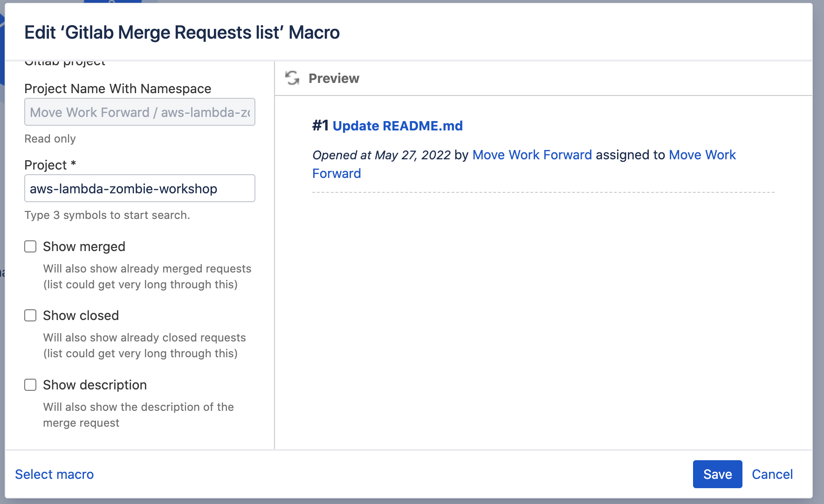Click the 'Opened at May 27, 2022' text
824x504 pixels.
[x=381, y=155]
